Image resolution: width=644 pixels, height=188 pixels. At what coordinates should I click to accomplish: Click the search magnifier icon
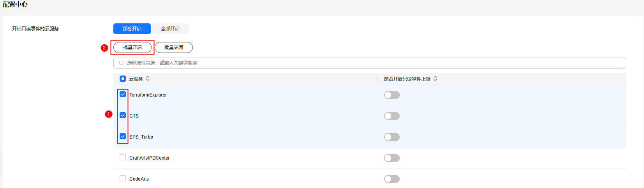coord(121,63)
